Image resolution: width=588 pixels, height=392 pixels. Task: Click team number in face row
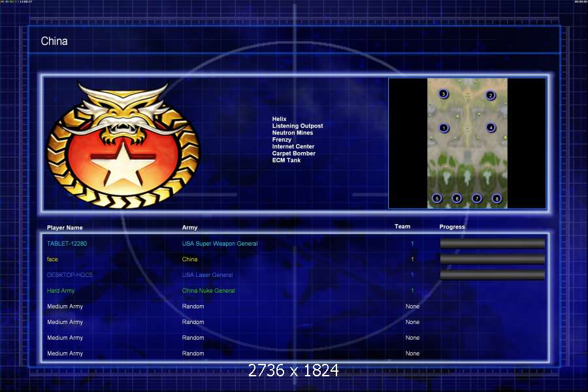[412, 259]
